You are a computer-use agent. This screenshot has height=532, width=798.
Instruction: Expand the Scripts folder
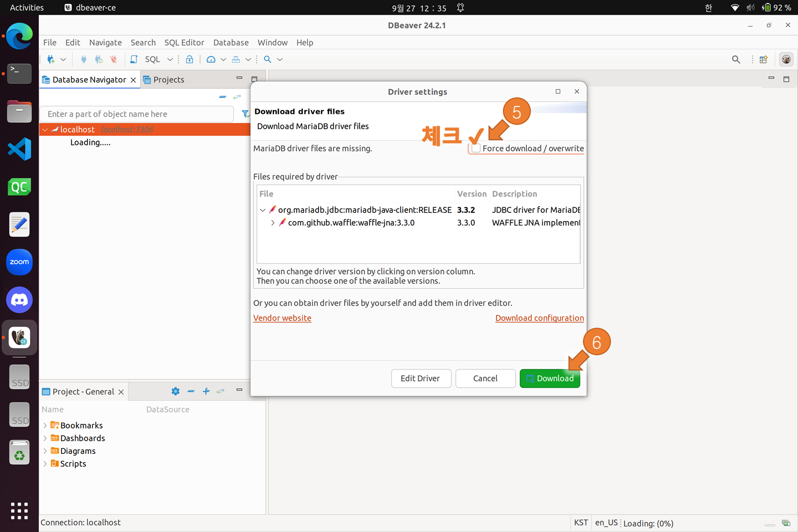point(45,464)
